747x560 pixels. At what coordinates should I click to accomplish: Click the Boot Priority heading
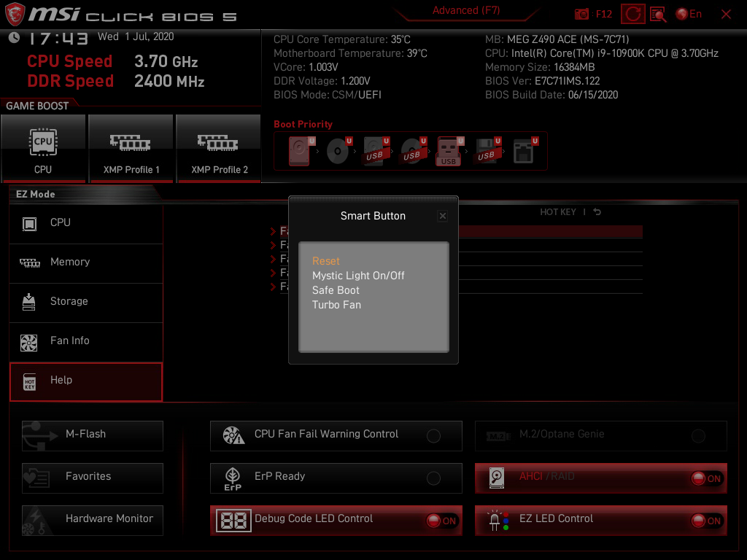(x=303, y=124)
